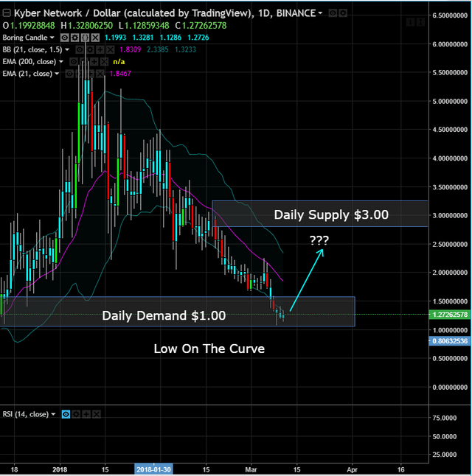Toggle EMA 200 visibility eye
472x476 pixels.
pyautogui.click(x=74, y=62)
